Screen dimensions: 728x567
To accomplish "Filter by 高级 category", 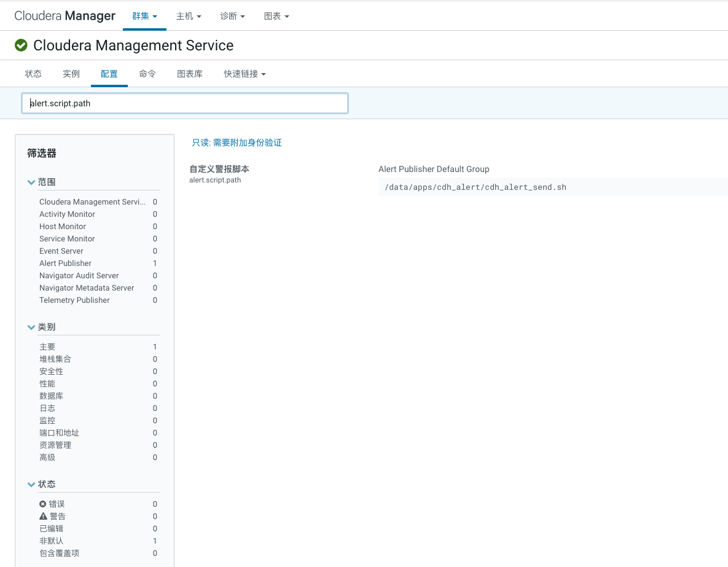I will pyautogui.click(x=98, y=458).
